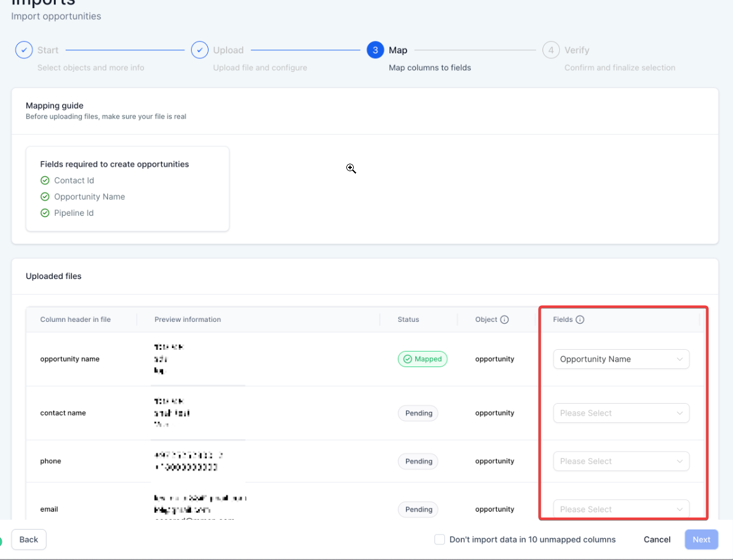Viewport: 733px width, 560px height.
Task: Enable Don't import data in unmapped columns
Action: 439,540
